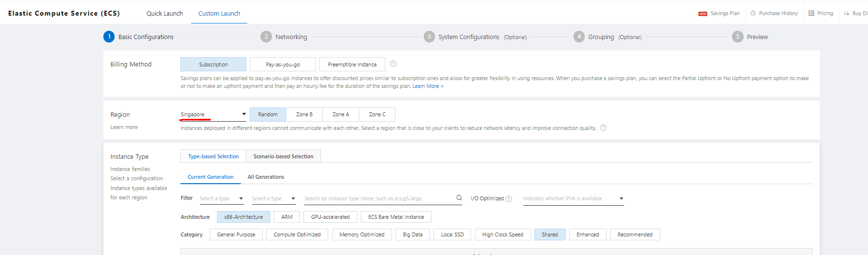
Task: Select Big Data category
Action: tap(413, 234)
